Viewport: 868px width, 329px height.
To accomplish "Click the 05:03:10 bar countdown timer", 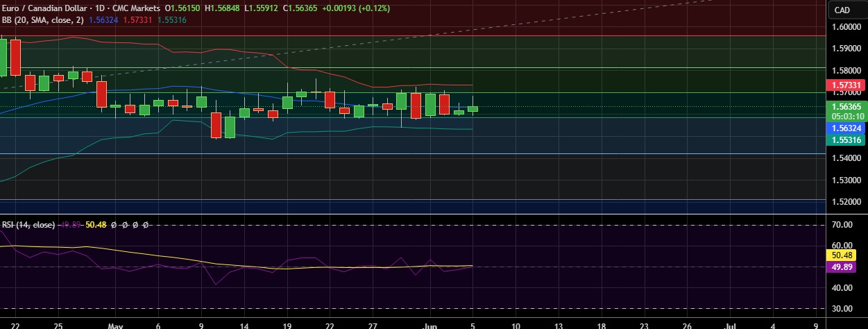I will [846, 117].
